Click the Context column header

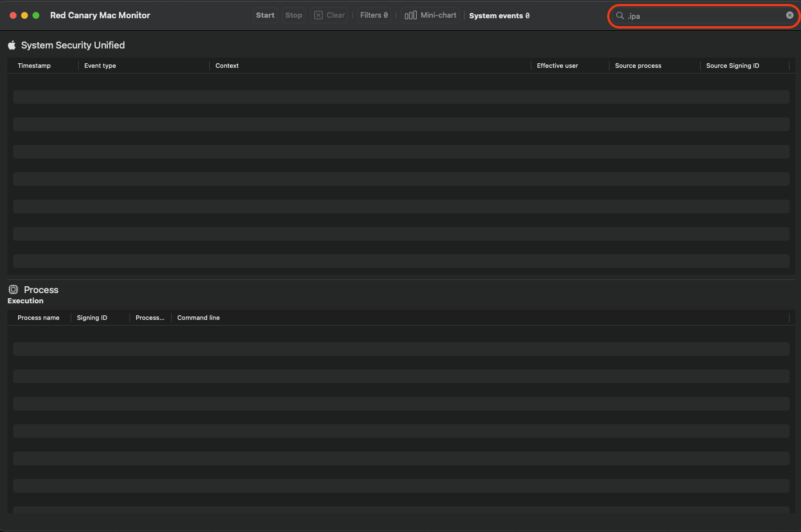click(227, 66)
